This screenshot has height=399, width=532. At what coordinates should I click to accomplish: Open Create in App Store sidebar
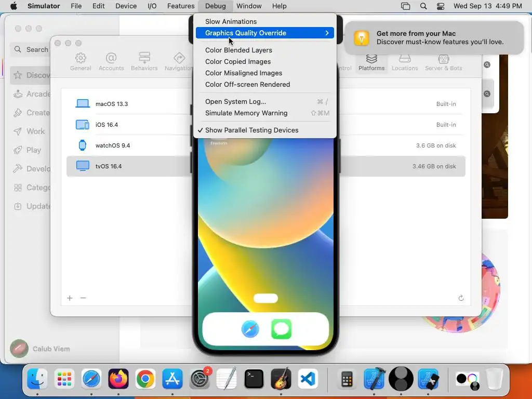point(31,113)
